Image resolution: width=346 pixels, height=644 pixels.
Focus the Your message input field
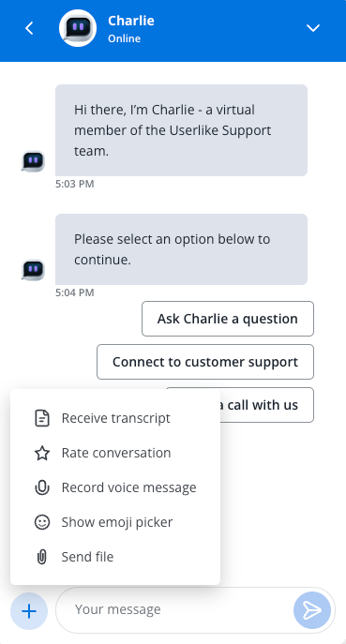pos(174,610)
